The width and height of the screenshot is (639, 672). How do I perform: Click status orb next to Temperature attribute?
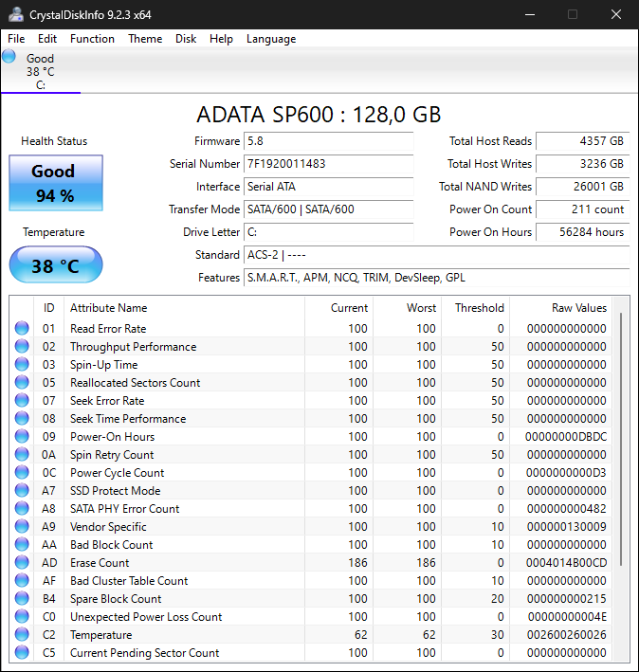click(x=22, y=635)
